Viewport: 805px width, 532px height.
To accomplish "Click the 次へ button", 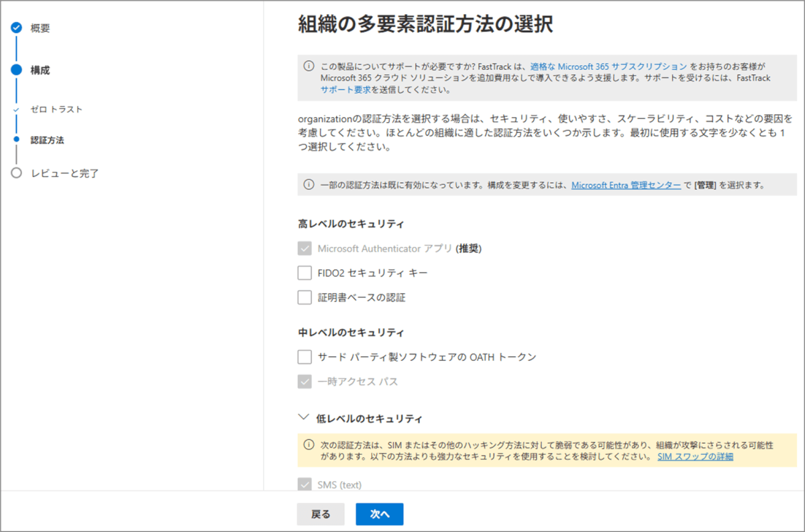I will click(x=380, y=515).
